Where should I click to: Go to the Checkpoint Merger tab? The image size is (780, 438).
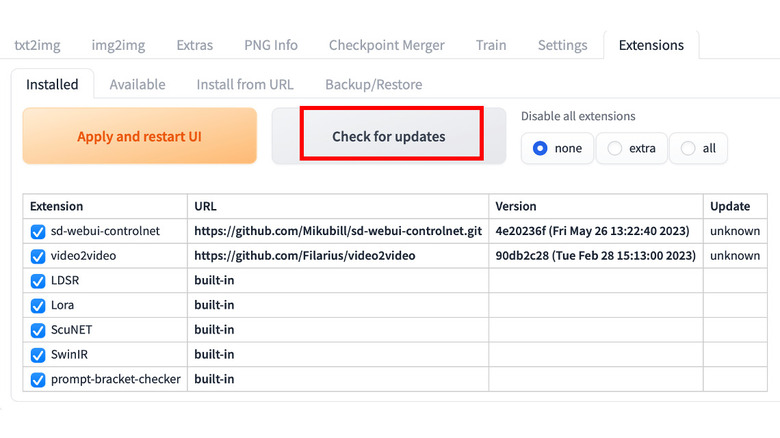386,45
